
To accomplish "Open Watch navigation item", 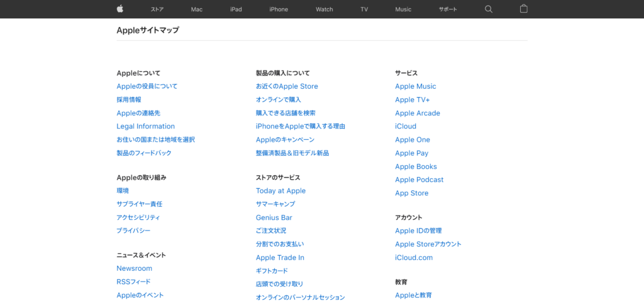I will click(325, 9).
